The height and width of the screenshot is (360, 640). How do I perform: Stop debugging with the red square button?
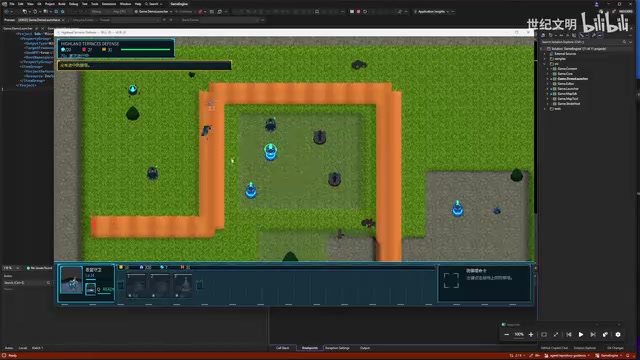[x=358, y=11]
